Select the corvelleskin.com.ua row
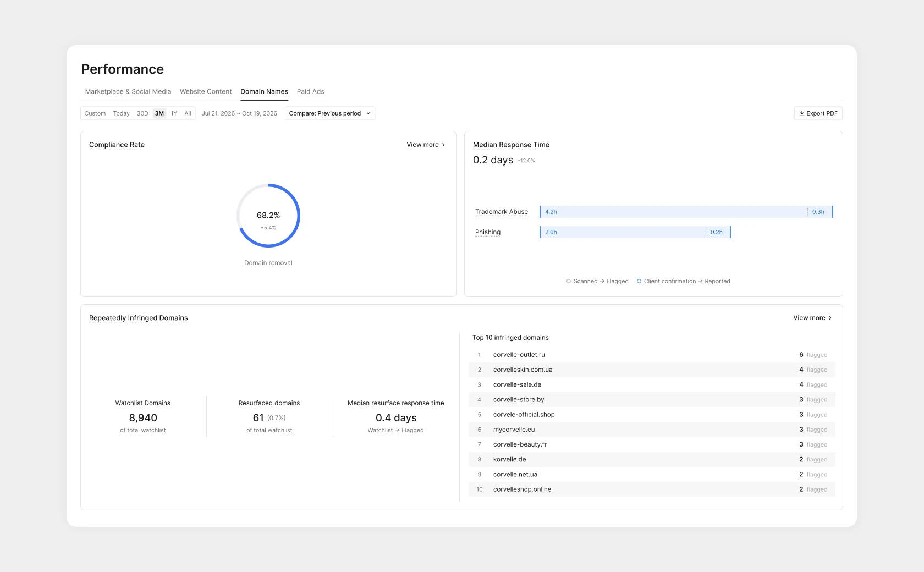Viewport: 924px width, 572px height. coord(652,370)
